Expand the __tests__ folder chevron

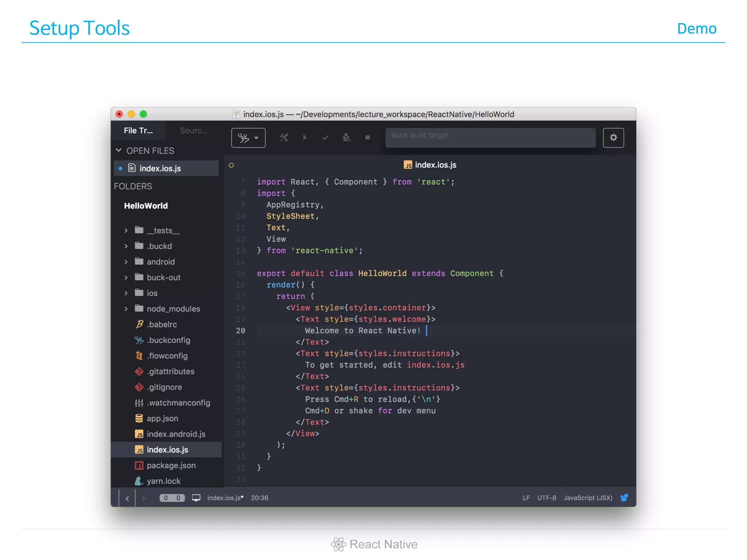coord(126,230)
